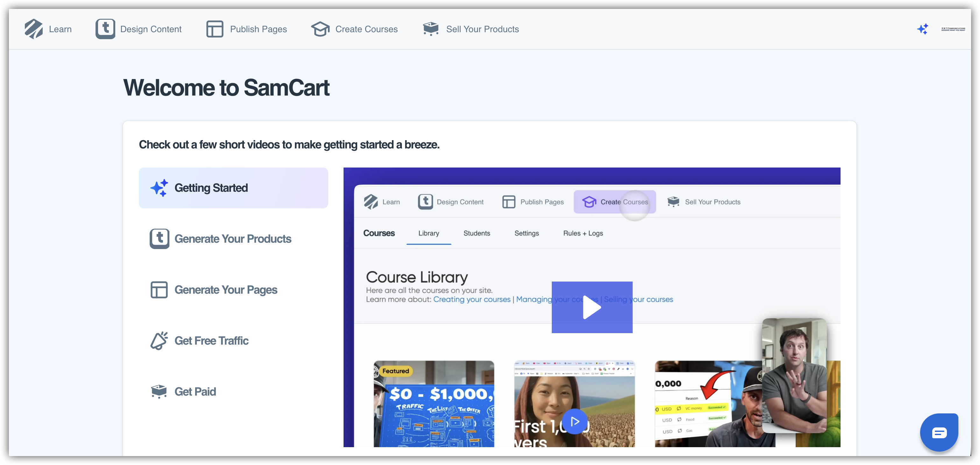Open the account logo in top-right corner
Screen dimensions: 980x465
point(953,29)
